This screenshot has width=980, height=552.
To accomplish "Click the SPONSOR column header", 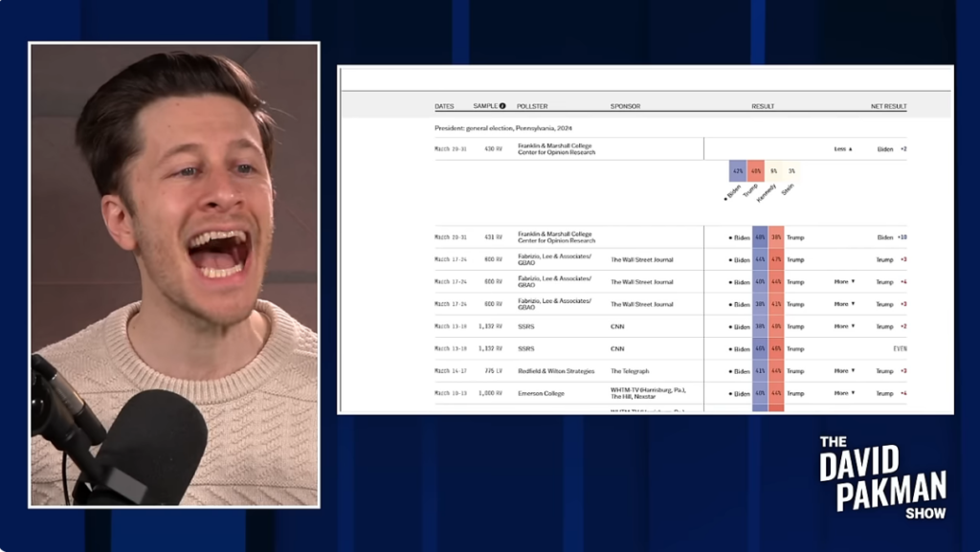I will pyautogui.click(x=625, y=106).
